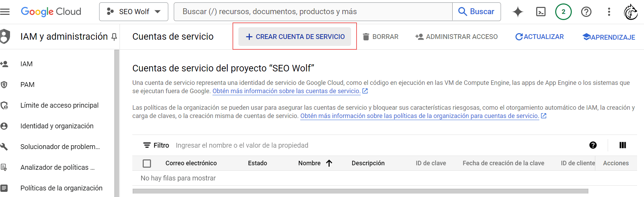
Task: Click the Analizador de políticas document icon
Action: [x=4, y=167]
